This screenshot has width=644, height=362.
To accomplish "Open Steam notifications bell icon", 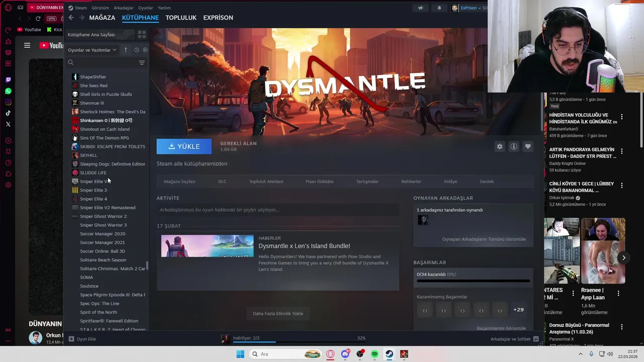I will (439, 8).
